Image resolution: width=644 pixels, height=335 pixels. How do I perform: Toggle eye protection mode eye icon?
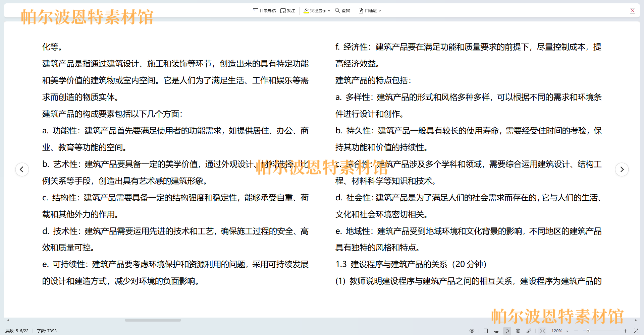pyautogui.click(x=472, y=331)
